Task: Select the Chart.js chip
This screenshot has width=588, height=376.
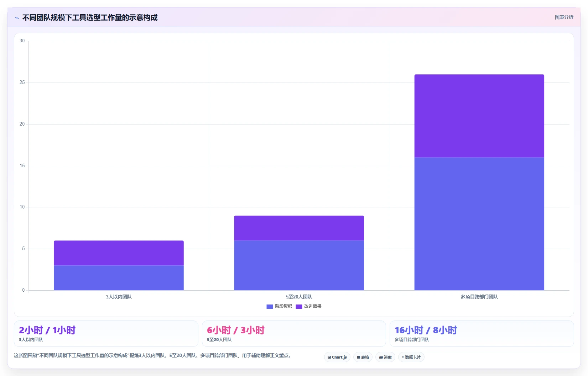Action: 337,357
